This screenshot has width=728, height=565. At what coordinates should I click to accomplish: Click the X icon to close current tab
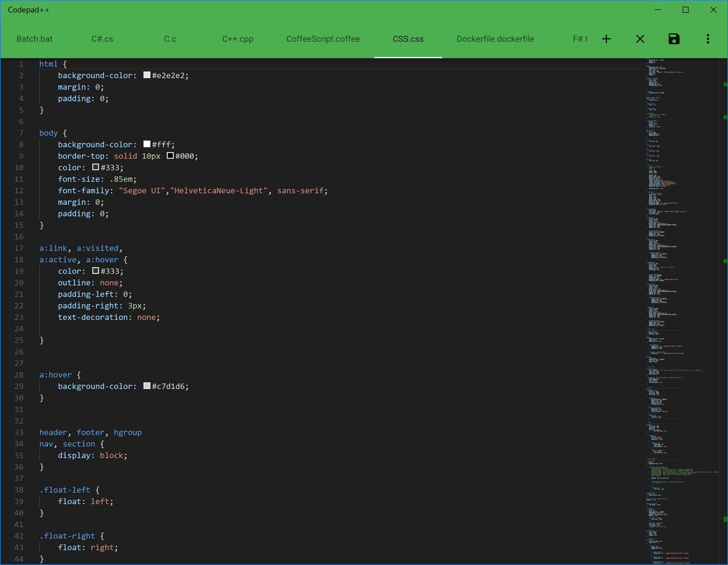[640, 39]
